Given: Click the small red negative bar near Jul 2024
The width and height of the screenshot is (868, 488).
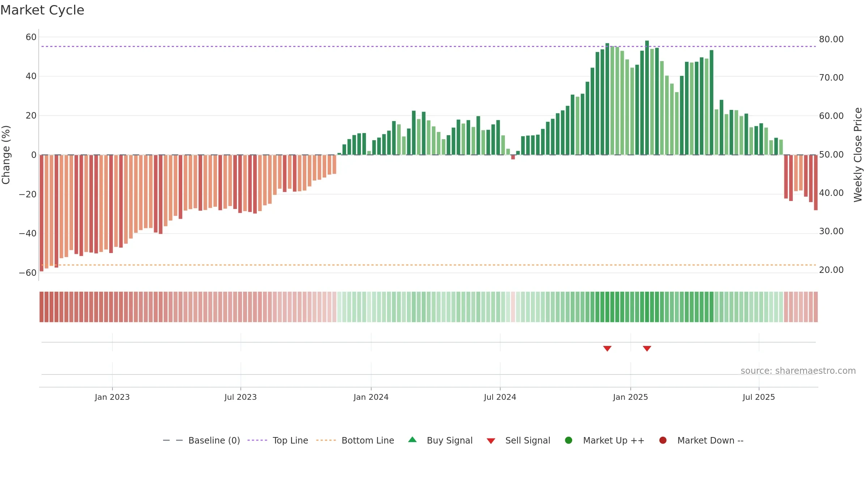Looking at the screenshot, I should tap(513, 157).
